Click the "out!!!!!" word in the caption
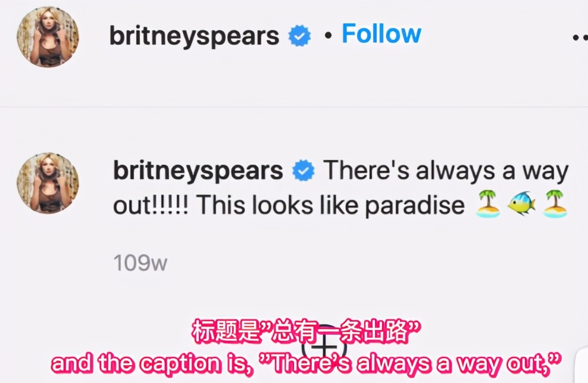This screenshot has width=588, height=383. (151, 205)
